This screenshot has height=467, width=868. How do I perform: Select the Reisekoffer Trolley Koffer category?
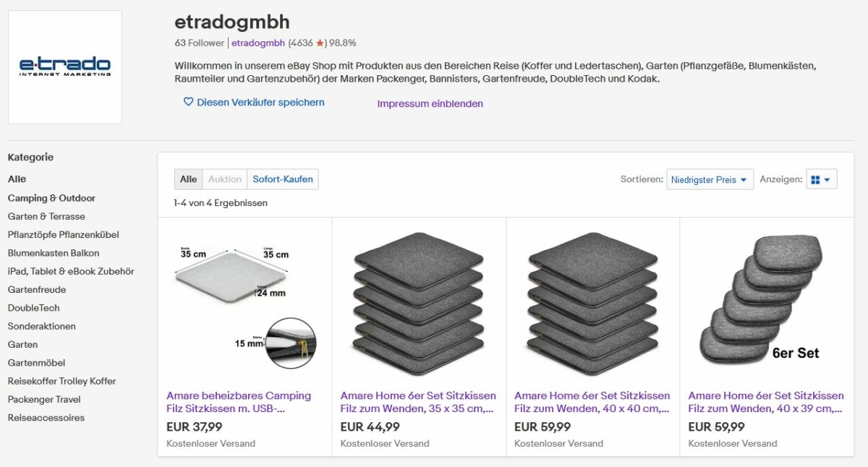pyautogui.click(x=62, y=381)
